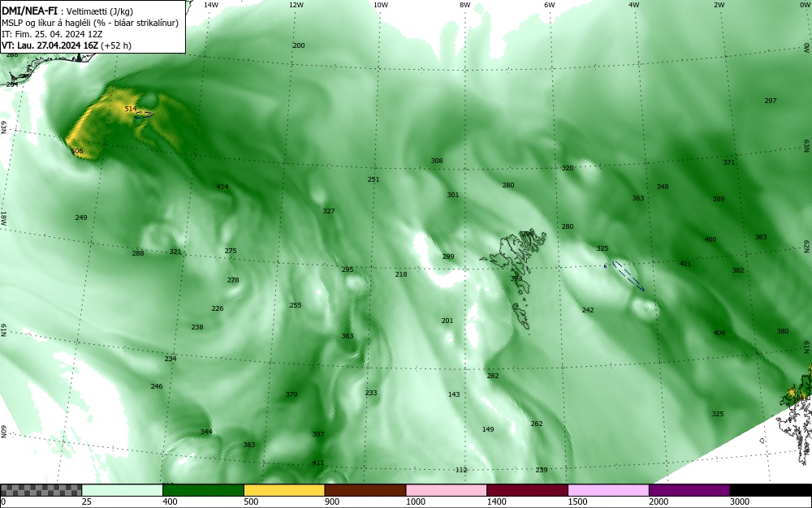Click the 226 map value
The image size is (812, 508).
coord(218,309)
